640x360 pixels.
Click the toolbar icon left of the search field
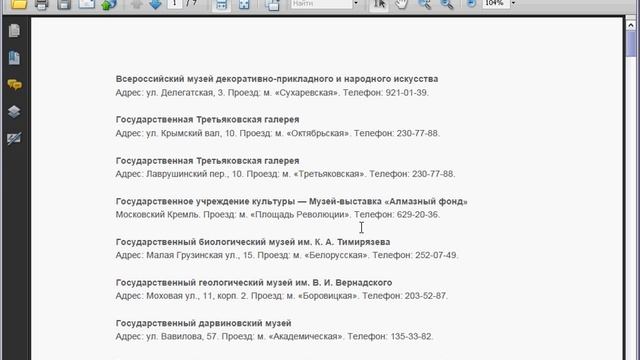pos(272,4)
